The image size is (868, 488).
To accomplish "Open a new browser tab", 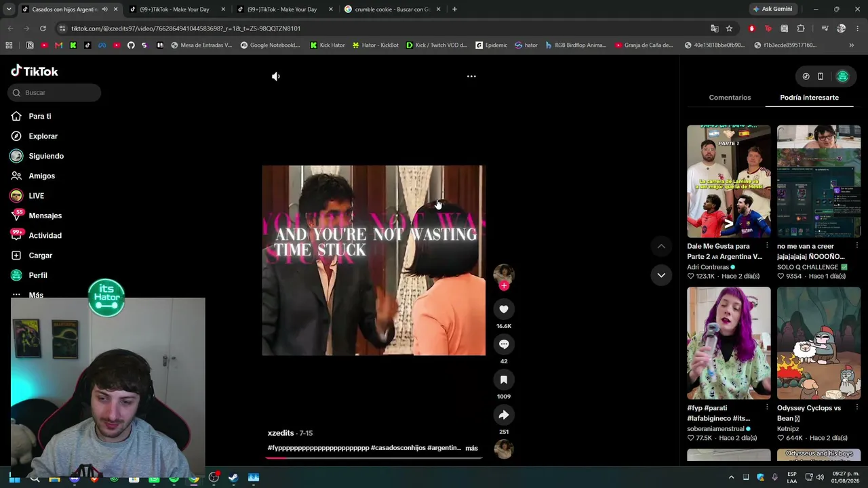I will (454, 9).
